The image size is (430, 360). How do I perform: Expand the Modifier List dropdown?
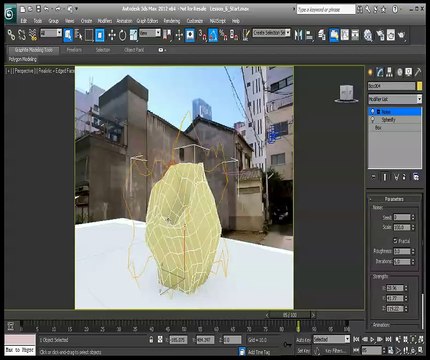(395, 99)
